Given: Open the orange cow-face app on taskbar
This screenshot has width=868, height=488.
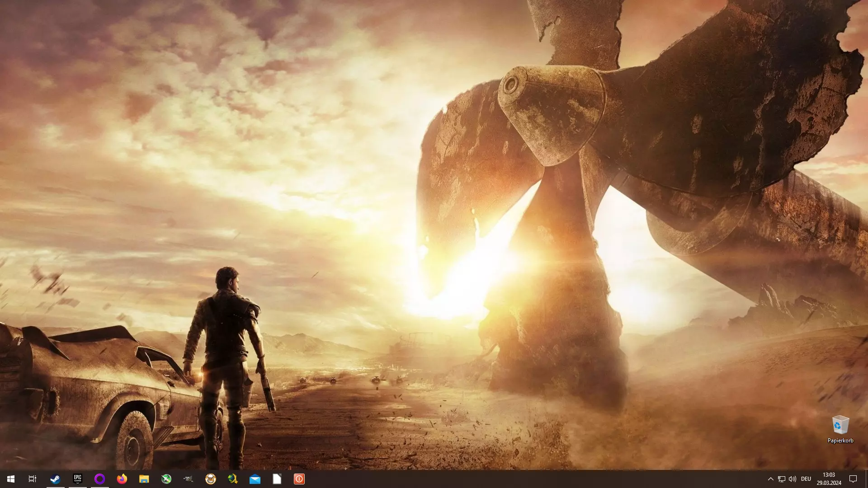Looking at the screenshot, I should (x=211, y=479).
